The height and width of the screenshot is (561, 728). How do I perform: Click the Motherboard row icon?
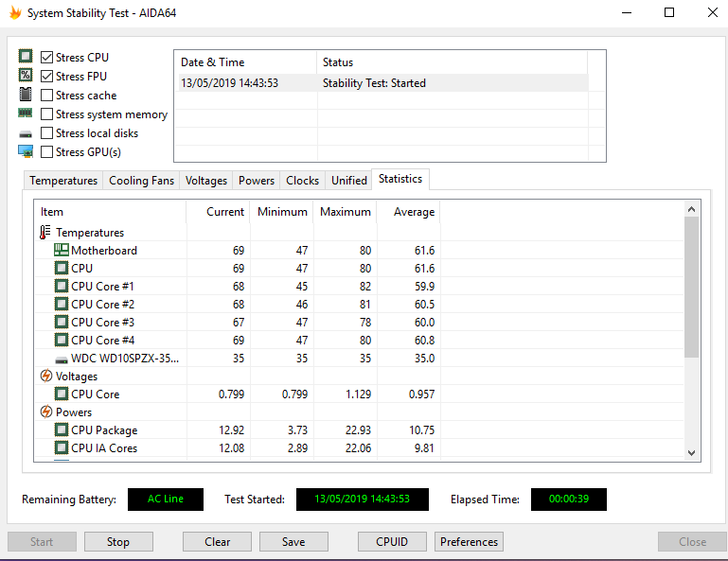coord(62,250)
